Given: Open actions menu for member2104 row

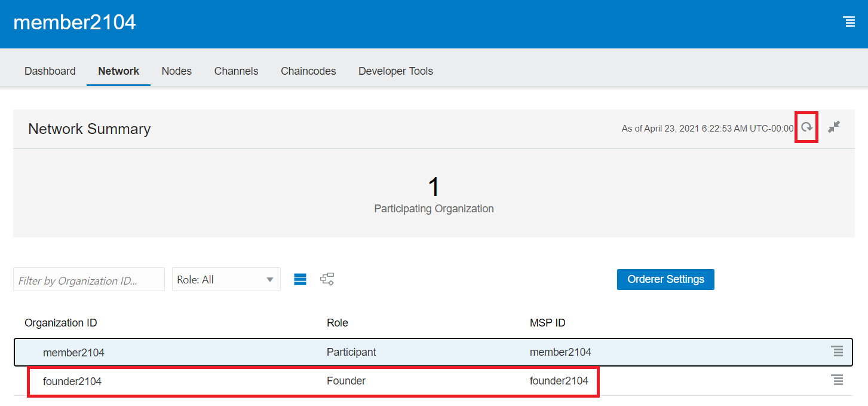Looking at the screenshot, I should coord(837,352).
